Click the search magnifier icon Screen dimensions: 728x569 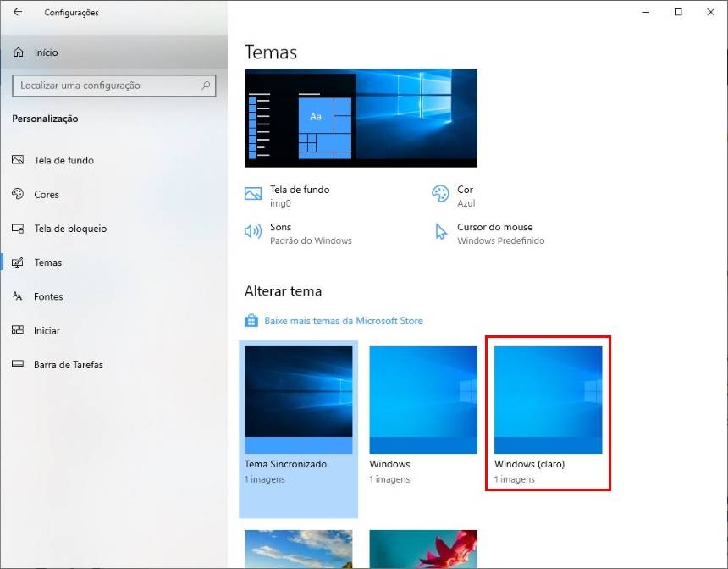coord(206,86)
